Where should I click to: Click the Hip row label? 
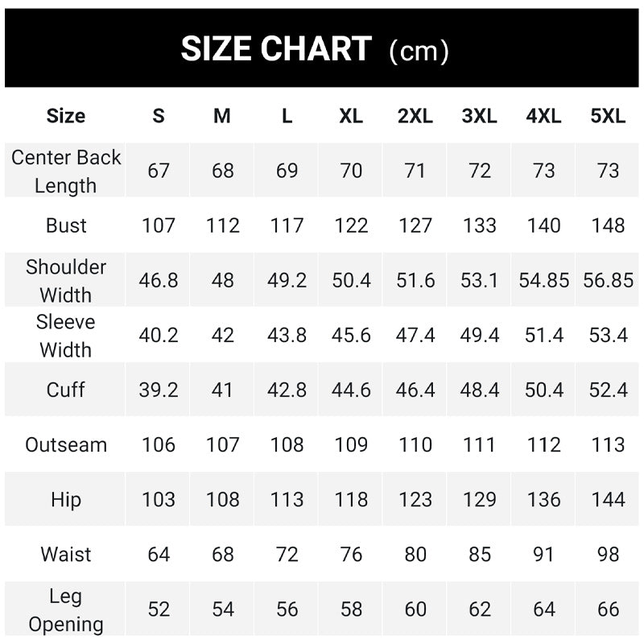66,499
